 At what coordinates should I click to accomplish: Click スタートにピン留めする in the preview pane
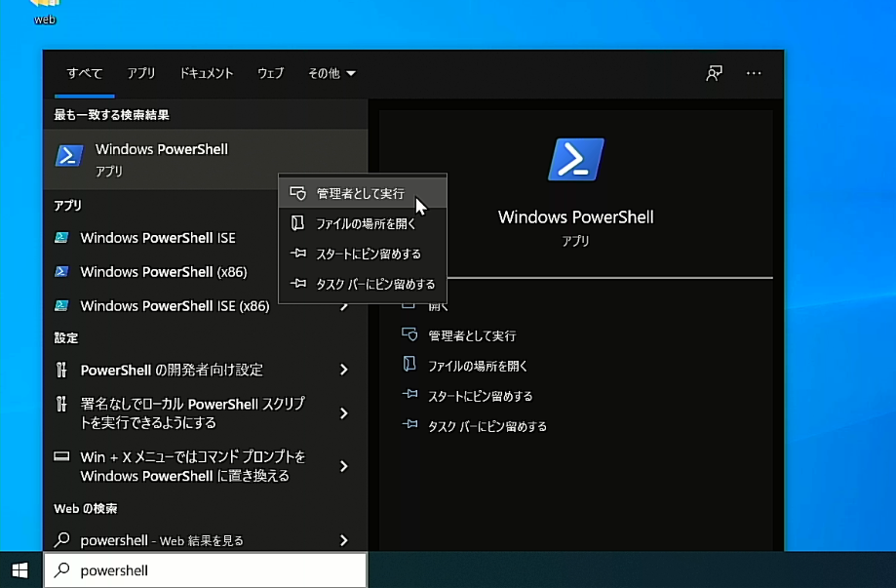[480, 397]
